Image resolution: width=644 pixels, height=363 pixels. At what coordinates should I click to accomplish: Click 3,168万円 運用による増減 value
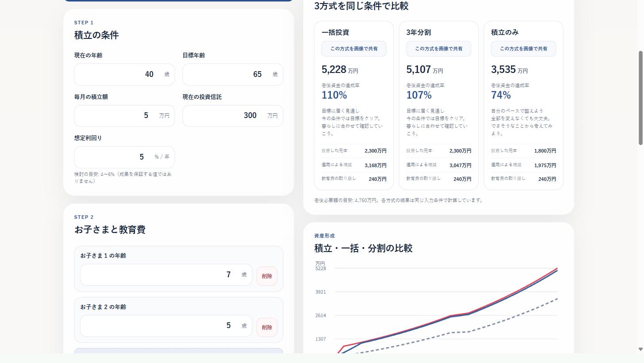coord(376,165)
